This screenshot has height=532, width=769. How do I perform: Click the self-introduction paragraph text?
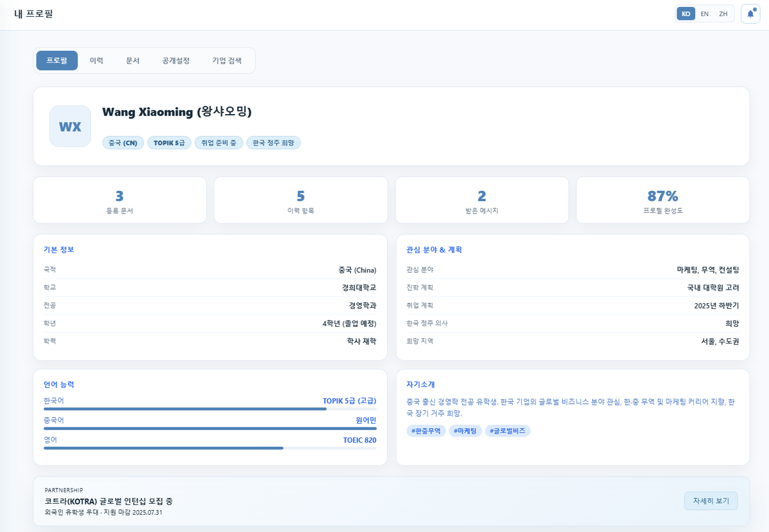[570, 407]
